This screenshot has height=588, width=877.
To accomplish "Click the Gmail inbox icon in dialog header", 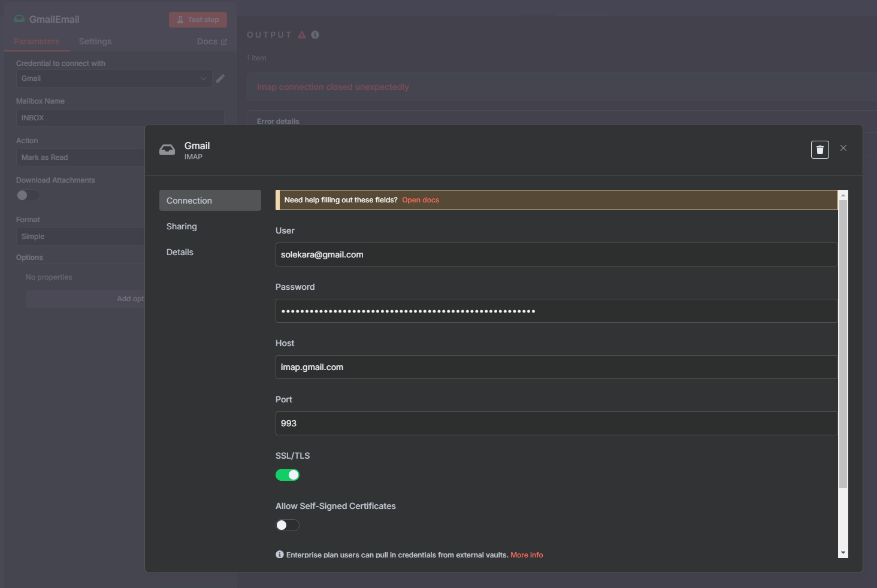I will tap(167, 150).
